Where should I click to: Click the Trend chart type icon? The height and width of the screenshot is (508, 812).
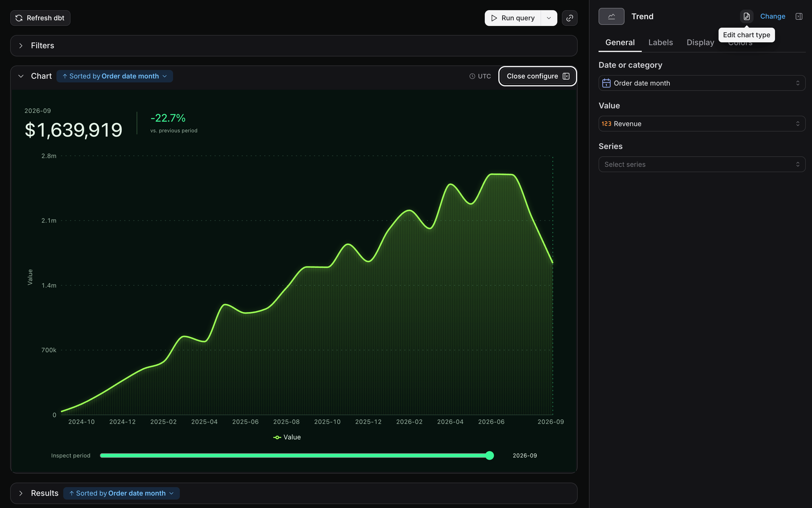(611, 16)
